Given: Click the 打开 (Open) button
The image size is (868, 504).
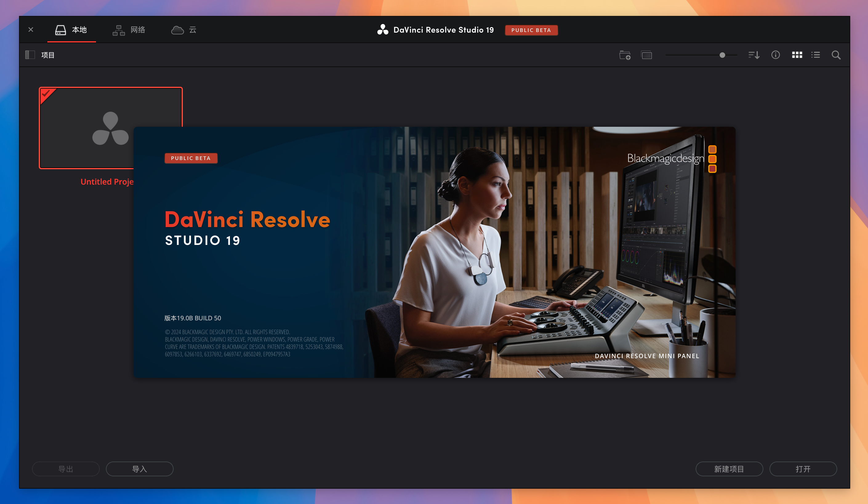Looking at the screenshot, I should (803, 469).
